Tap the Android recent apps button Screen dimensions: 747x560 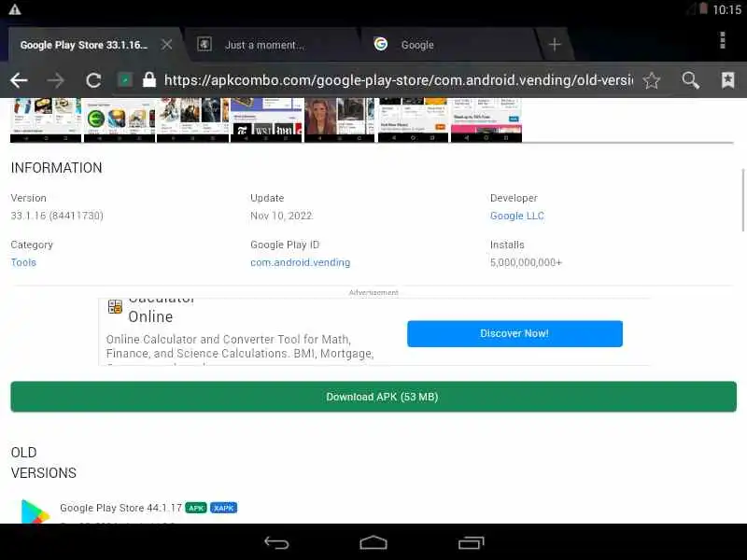(x=472, y=543)
